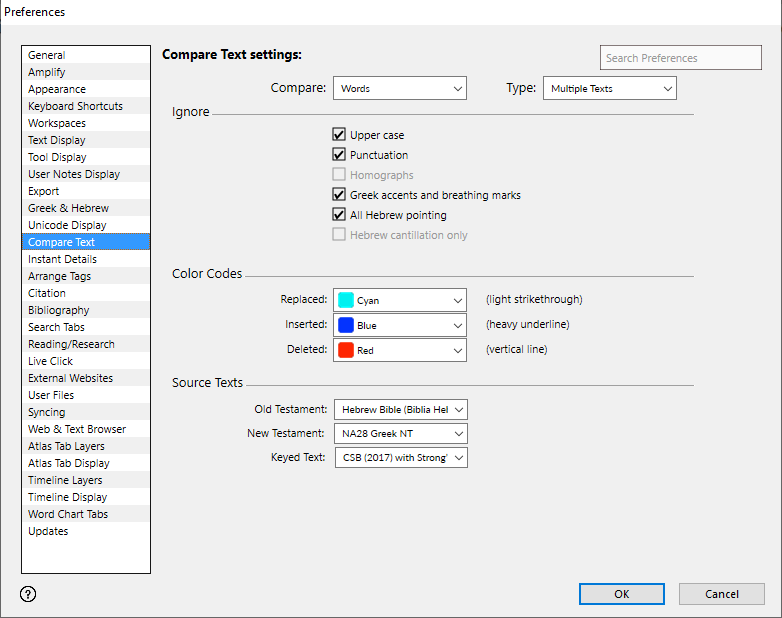Uncheck the Punctuation option
The height and width of the screenshot is (618, 782).
coord(339,155)
